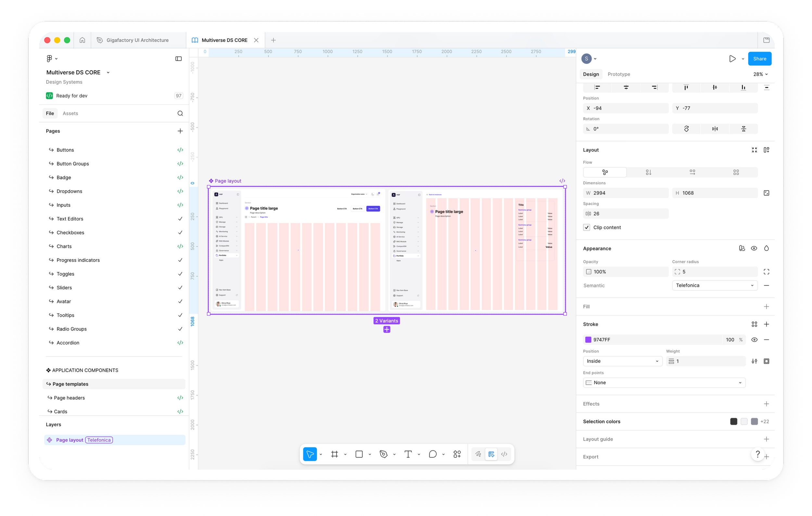The image size is (812, 516).
Task: Switch to the Assets tab
Action: (x=70, y=113)
